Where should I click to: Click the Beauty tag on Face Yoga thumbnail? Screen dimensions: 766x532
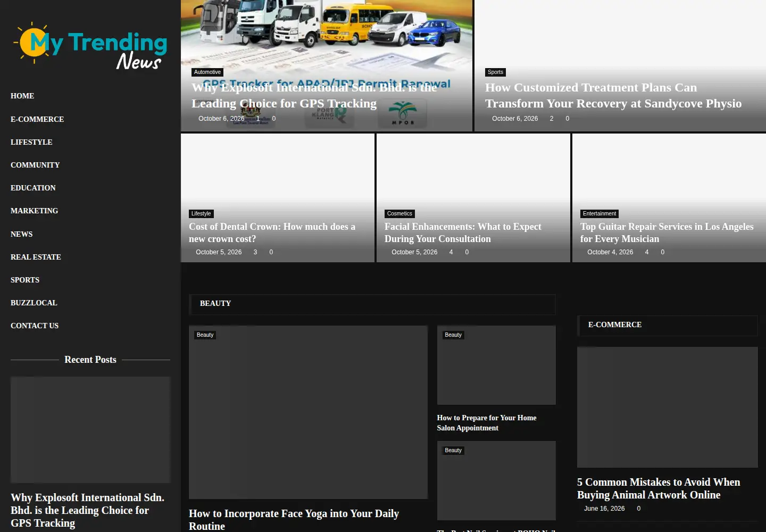[x=205, y=335]
